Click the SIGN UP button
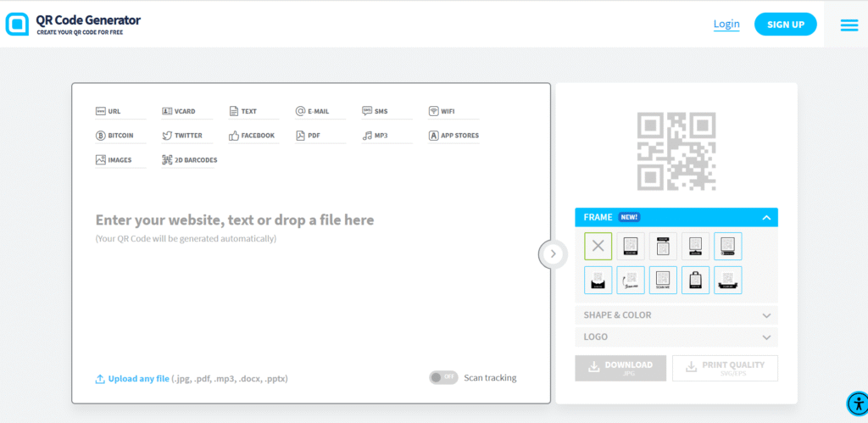Screen dimensions: 868x423 (786, 25)
